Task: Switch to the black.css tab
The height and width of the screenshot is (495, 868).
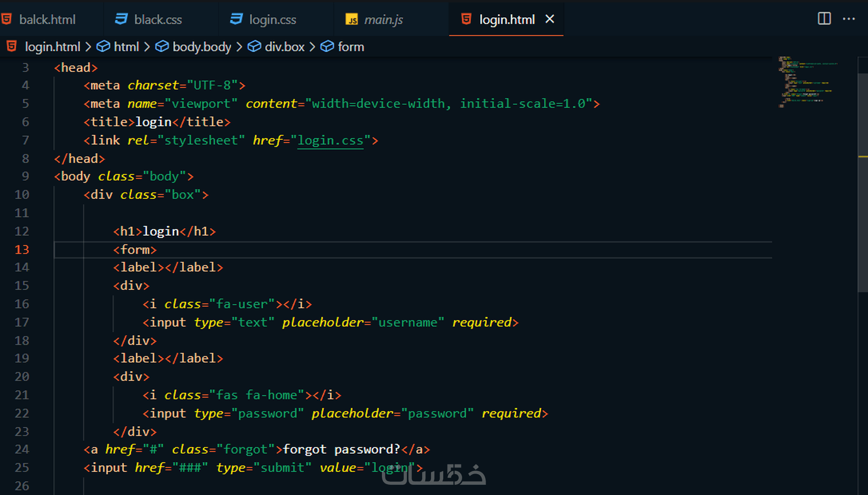Action: click(x=158, y=19)
